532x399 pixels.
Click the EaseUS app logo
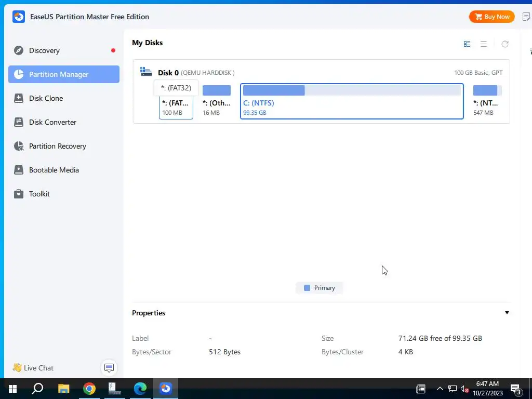pos(19,17)
